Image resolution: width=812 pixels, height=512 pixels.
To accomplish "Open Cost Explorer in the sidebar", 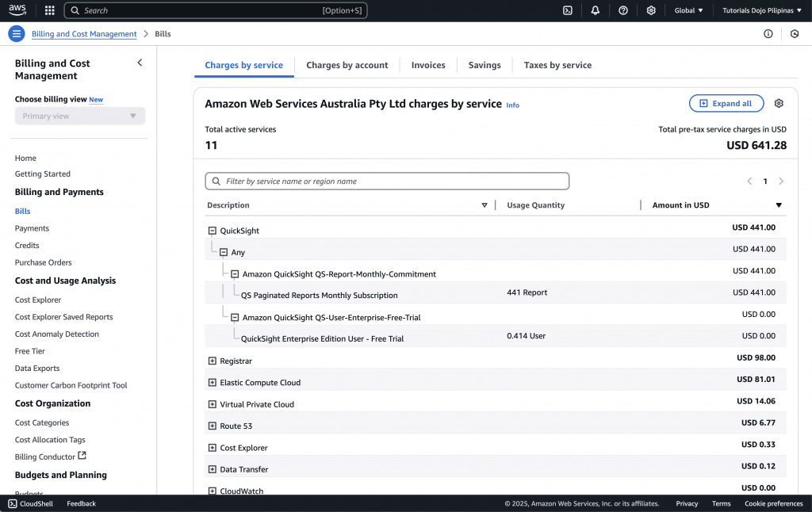I will click(x=38, y=300).
